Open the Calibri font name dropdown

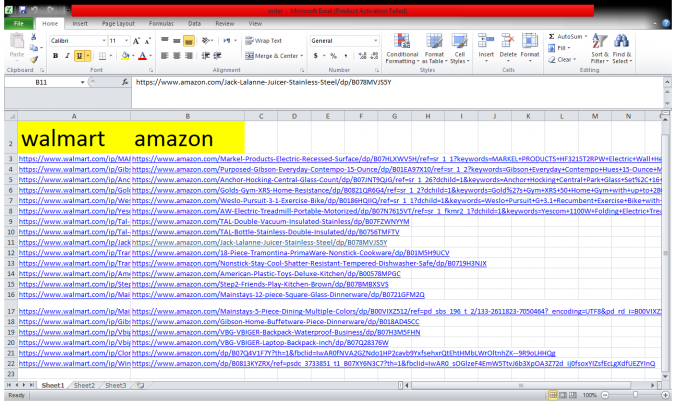pyautogui.click(x=101, y=40)
